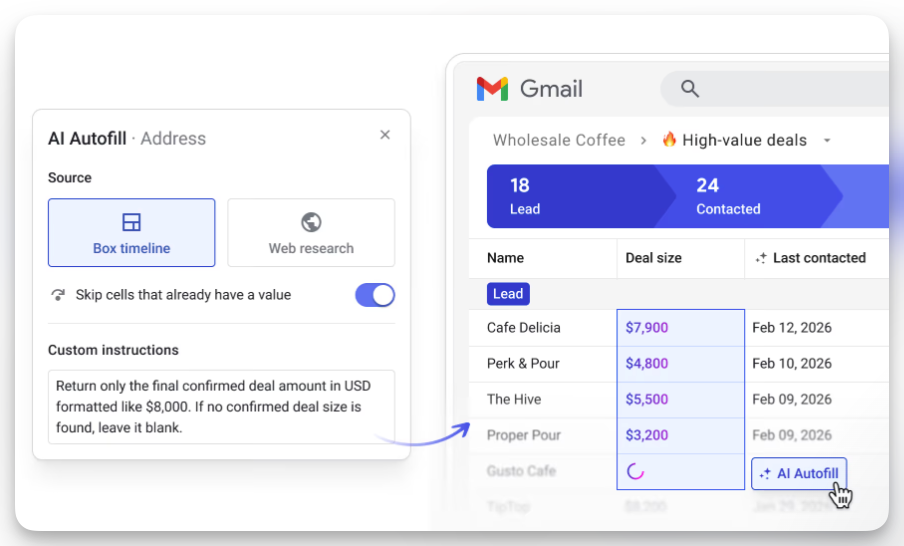Click the Lead group tag

[508, 294]
